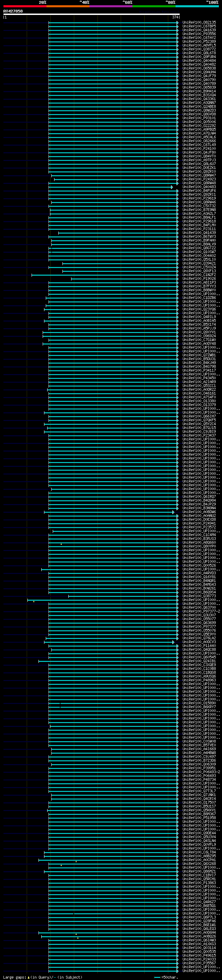Select label UniRef100_P23437

(199, 435)
